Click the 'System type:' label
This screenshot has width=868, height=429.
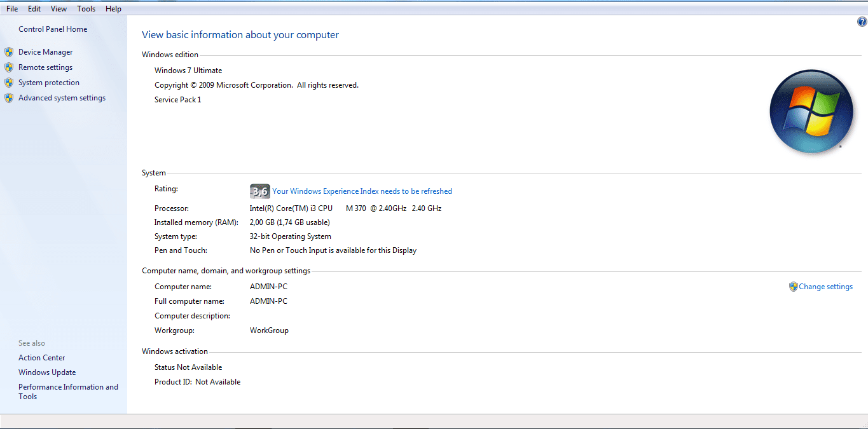coord(176,236)
